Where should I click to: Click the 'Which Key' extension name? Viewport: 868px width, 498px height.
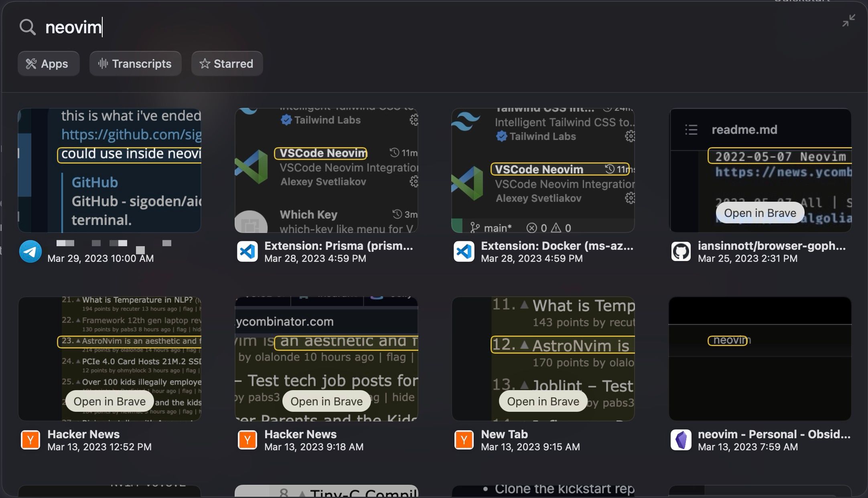point(308,215)
